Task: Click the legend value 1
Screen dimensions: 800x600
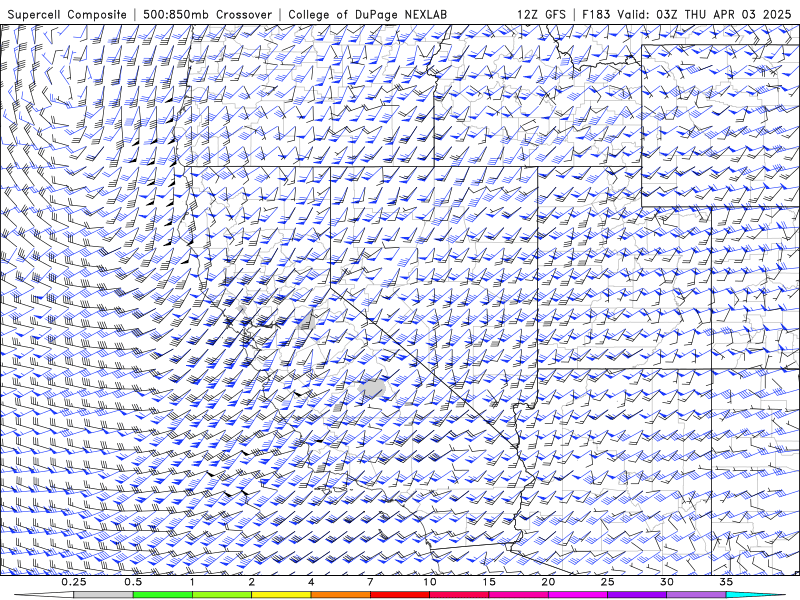Action: coord(192,582)
